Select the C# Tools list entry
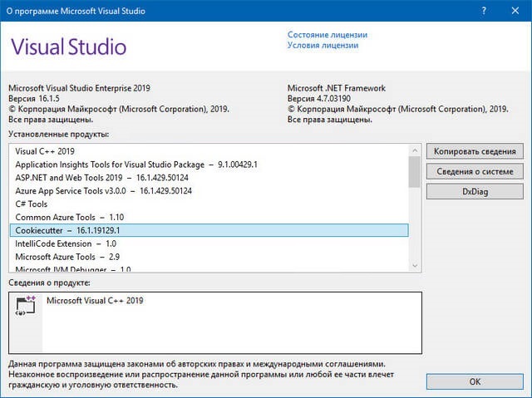 [32, 204]
